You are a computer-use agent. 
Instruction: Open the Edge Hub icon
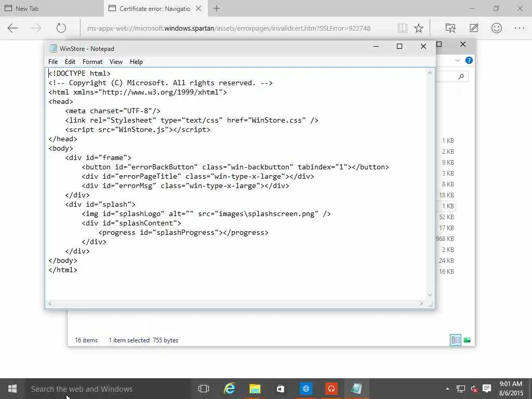[x=450, y=28]
